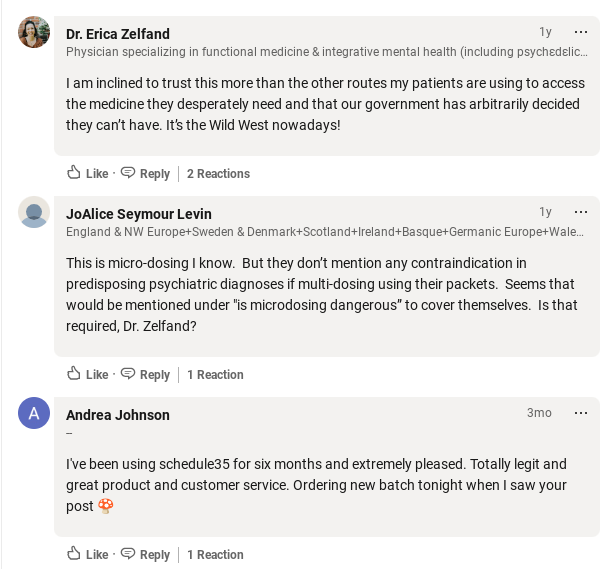Click the Reply text under Andrea's comment

coord(155,555)
